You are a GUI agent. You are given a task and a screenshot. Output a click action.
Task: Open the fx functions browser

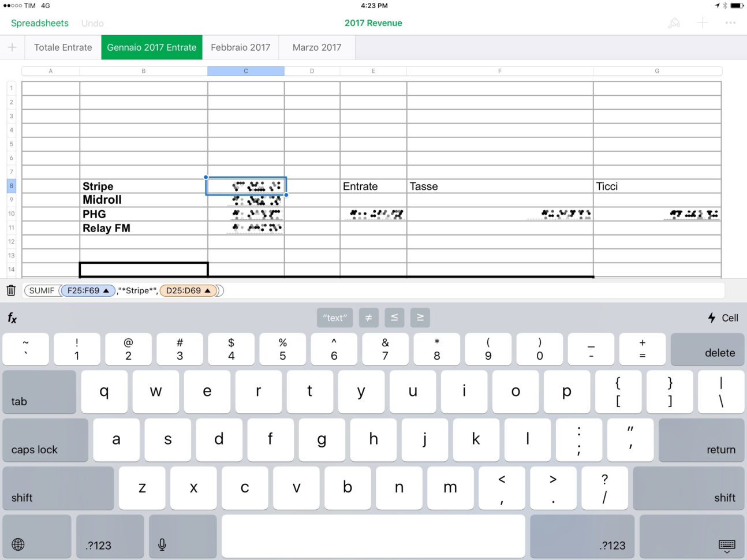point(12,318)
